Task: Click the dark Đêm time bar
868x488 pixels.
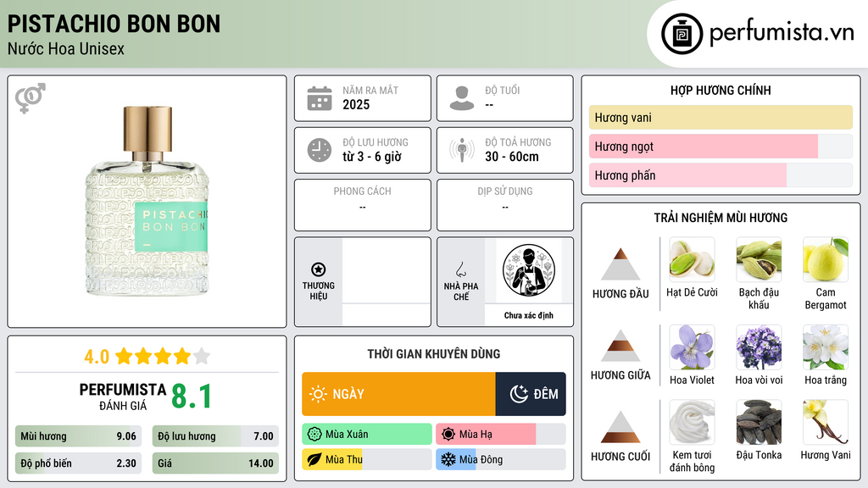Action: 531,394
